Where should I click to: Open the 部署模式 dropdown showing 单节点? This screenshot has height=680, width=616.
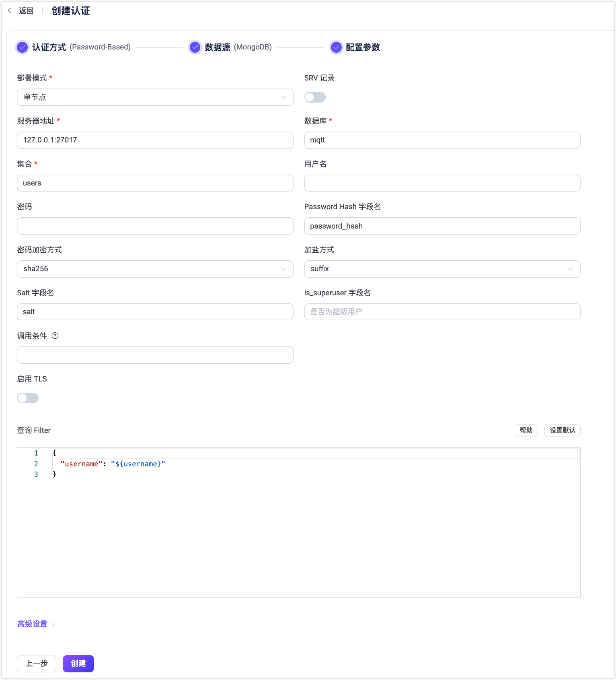pos(155,97)
